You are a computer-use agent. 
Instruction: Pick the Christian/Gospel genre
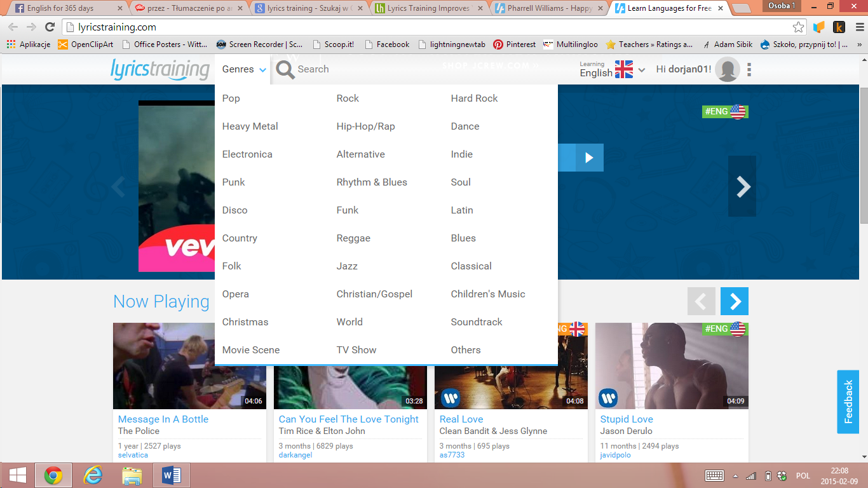tap(374, 294)
